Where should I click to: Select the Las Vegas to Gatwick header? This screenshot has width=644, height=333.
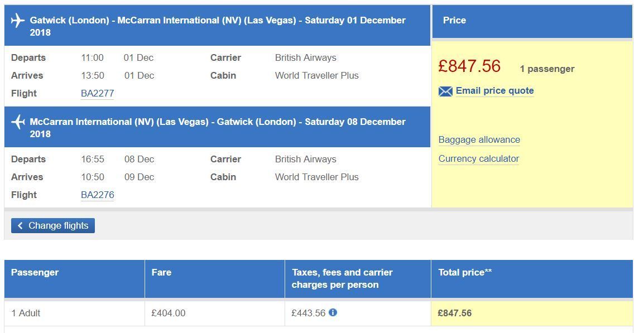click(x=217, y=127)
